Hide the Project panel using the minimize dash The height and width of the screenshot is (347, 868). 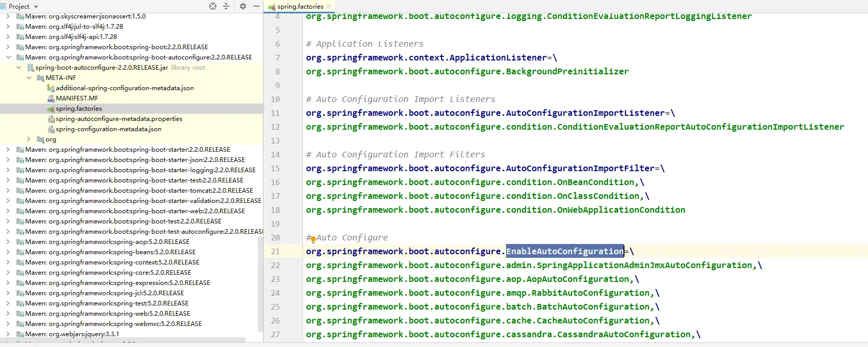coord(256,6)
